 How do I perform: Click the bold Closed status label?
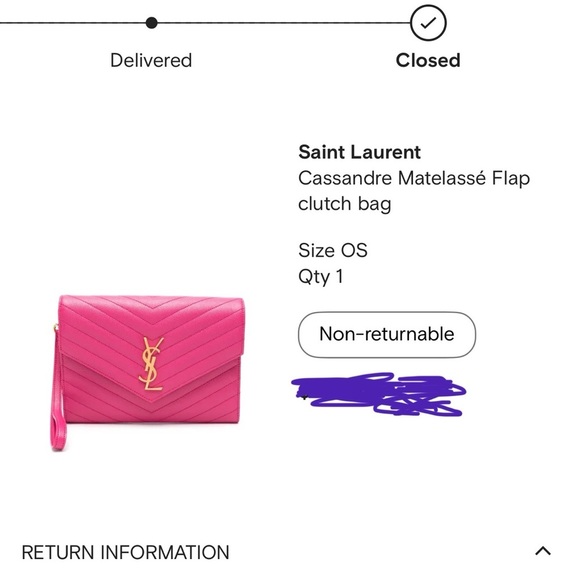coord(428,60)
